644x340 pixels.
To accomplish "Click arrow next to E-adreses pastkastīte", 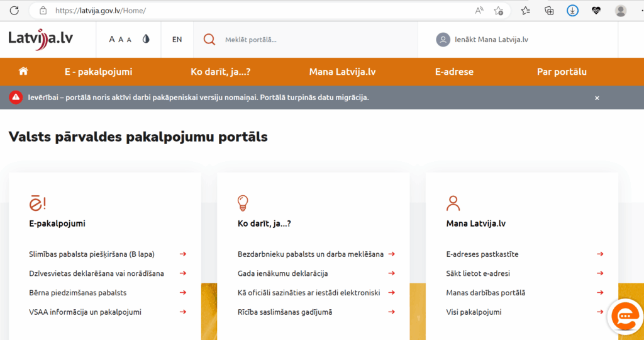I will 600,254.
